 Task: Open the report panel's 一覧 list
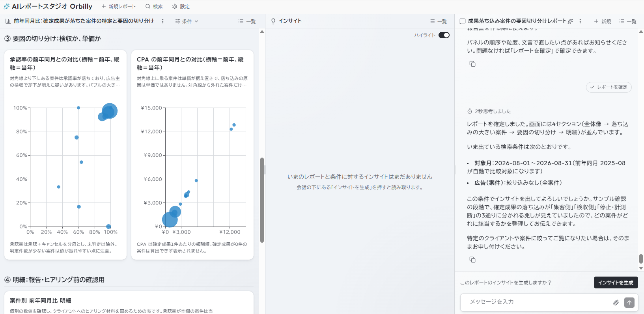point(247,21)
